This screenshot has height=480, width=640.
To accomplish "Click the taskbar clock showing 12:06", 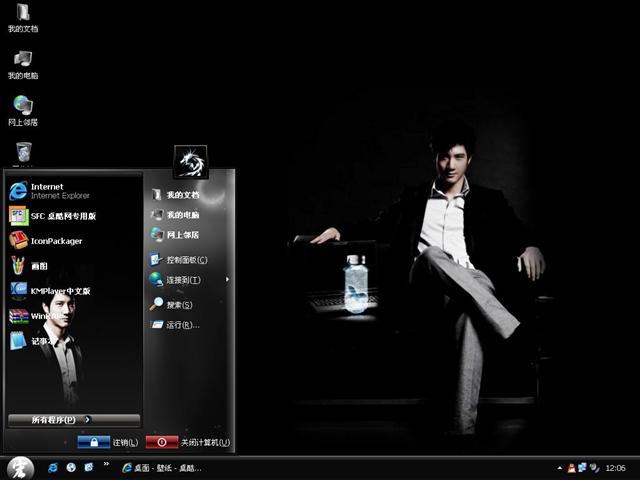I will click(615, 468).
